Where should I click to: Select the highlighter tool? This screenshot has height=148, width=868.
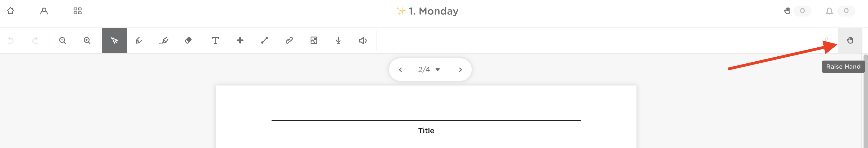tap(164, 41)
